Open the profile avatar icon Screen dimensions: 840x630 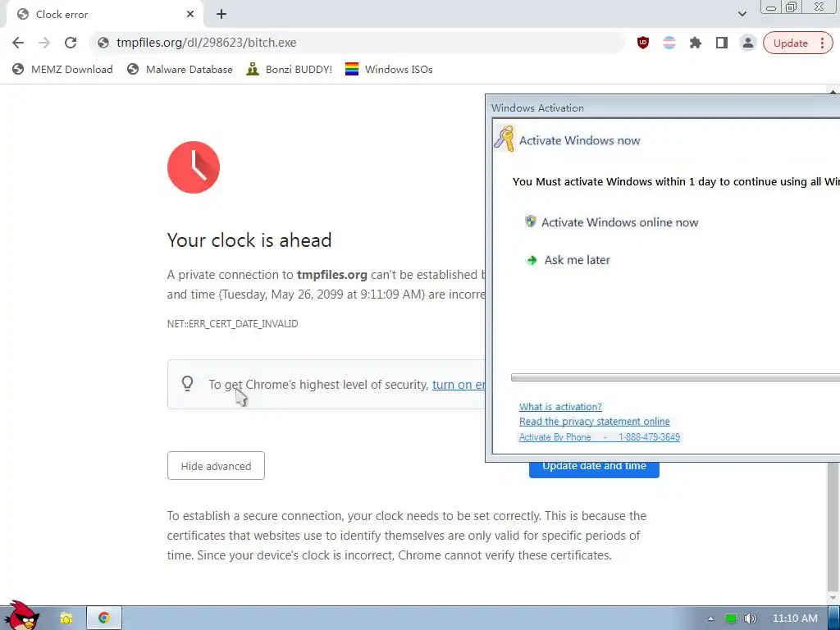click(x=748, y=43)
